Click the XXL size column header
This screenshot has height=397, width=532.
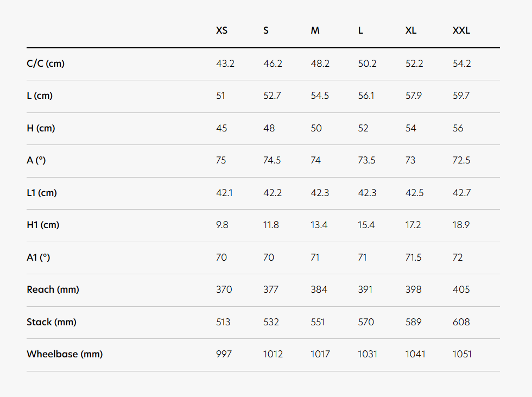[461, 30]
